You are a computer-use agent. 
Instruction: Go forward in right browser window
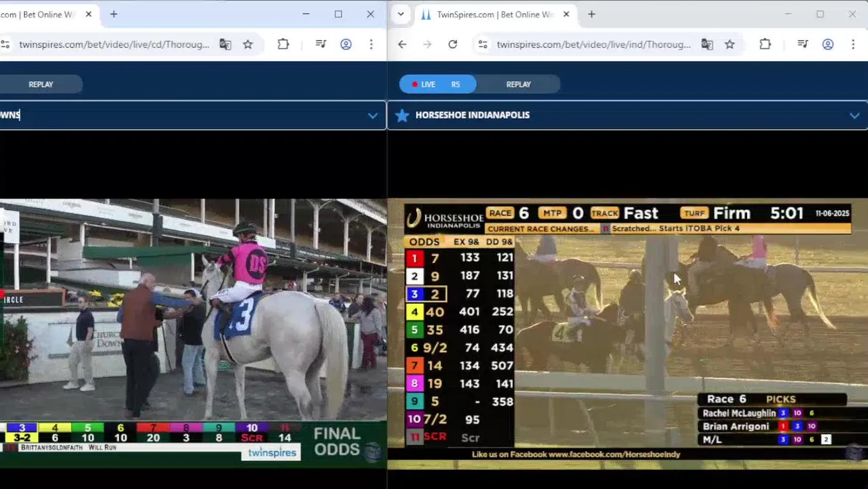click(427, 44)
